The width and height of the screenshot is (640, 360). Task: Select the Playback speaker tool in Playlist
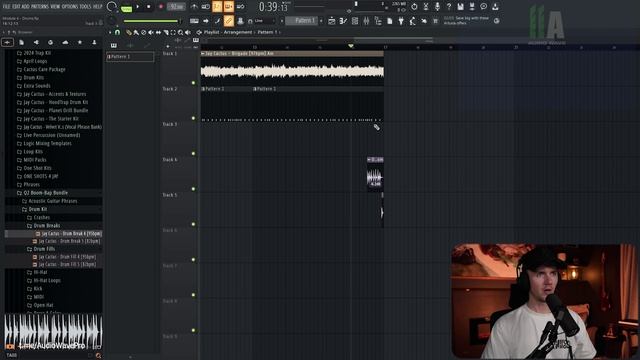(x=188, y=32)
